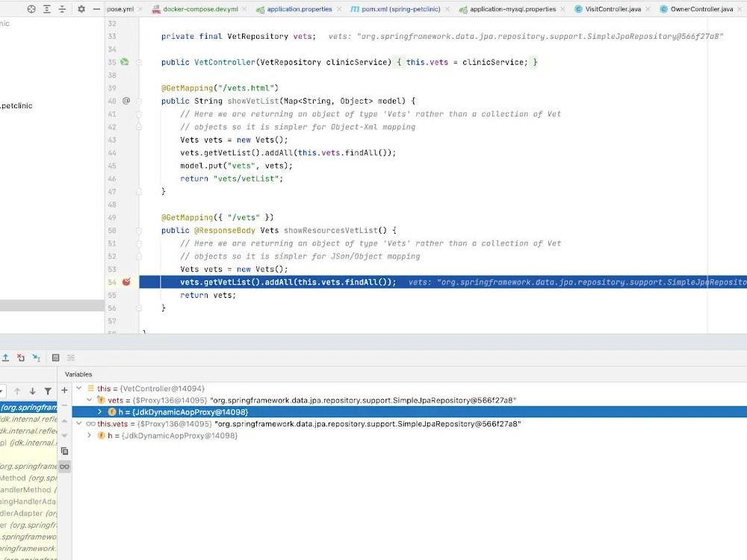
Task: Toggle the breakpoint on line 54
Action: (x=126, y=282)
